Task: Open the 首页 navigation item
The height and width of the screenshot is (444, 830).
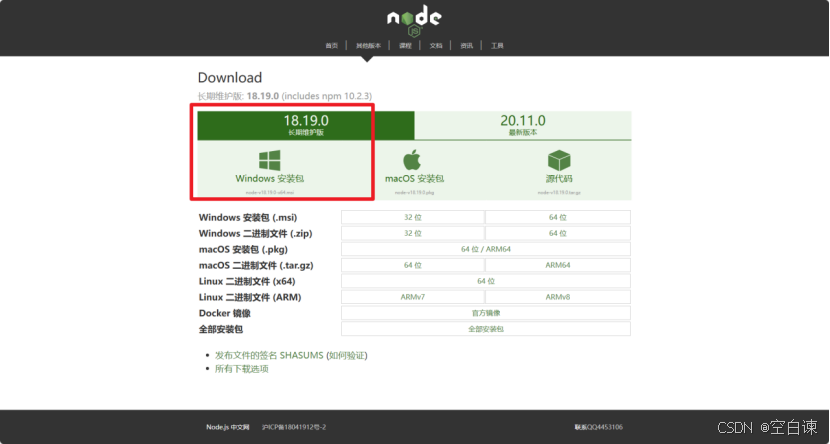Action: click(x=331, y=46)
